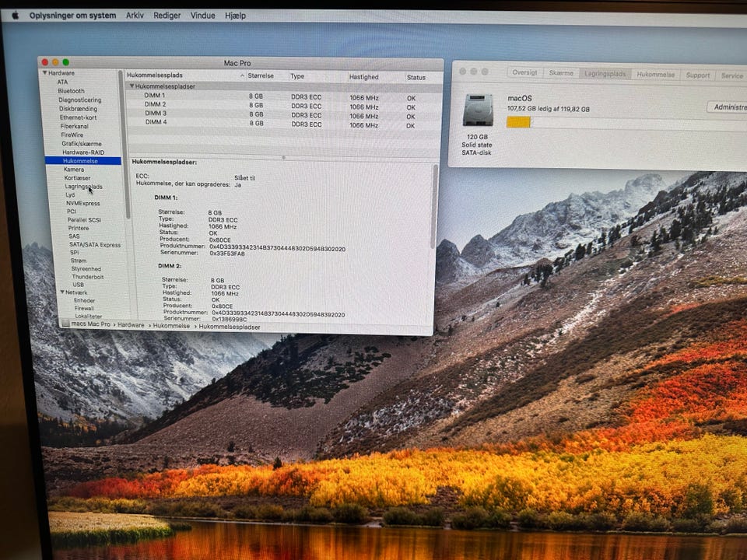747x560 pixels.
Task: Click the sidebar vertical scrollbar
Action: pyautogui.click(x=124, y=143)
